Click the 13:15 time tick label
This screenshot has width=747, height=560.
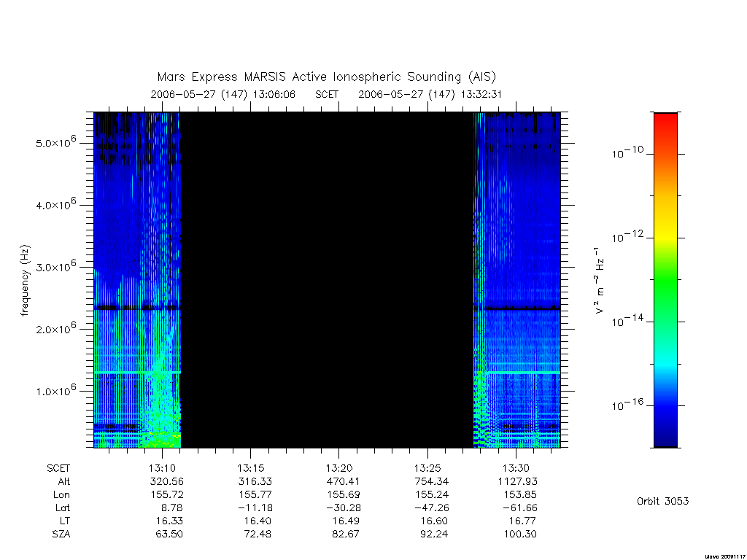tap(251, 468)
